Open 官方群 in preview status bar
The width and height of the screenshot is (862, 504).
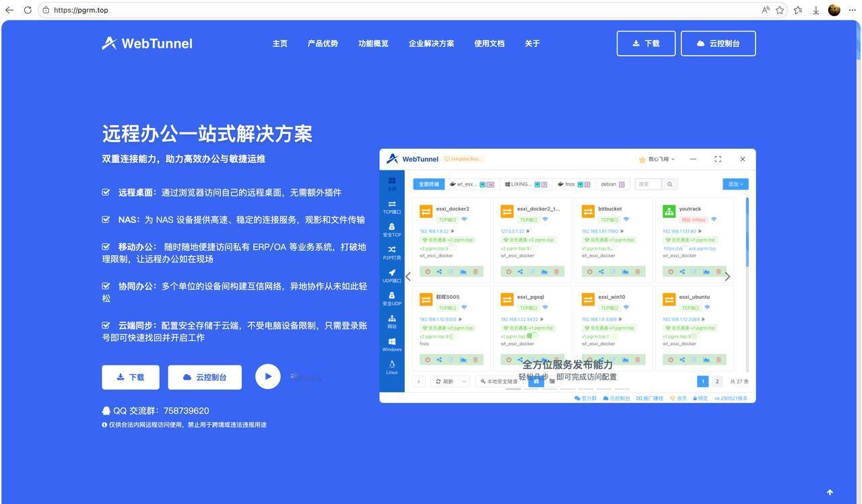[586, 398]
